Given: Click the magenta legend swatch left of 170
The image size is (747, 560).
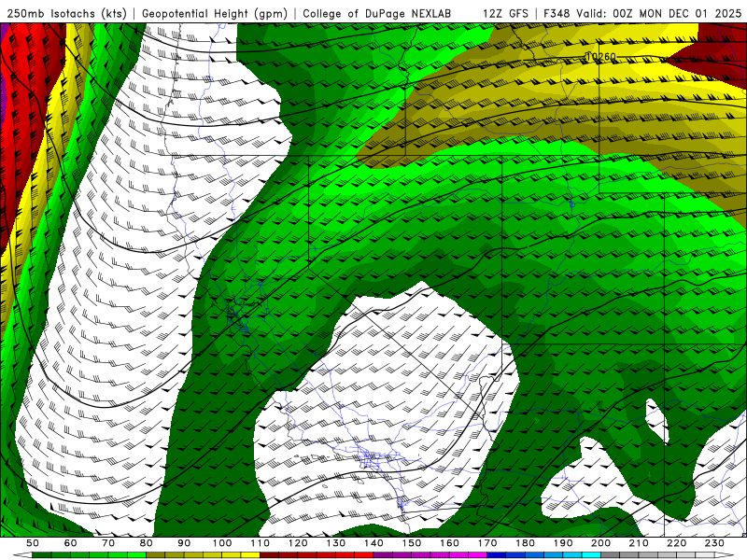Looking at the screenshot, I should 477,555.
